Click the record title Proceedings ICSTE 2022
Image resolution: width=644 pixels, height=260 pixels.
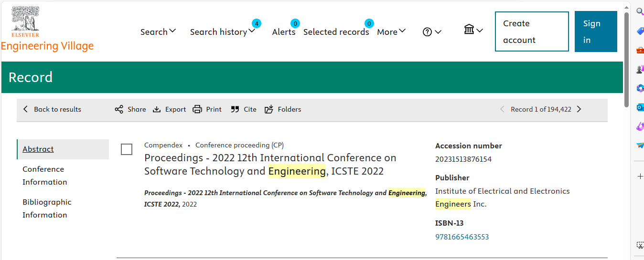click(x=270, y=164)
